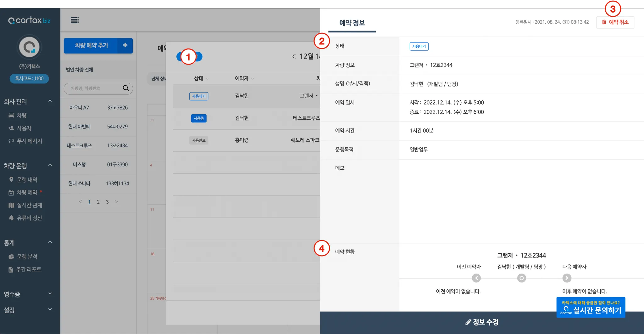Select the 현대 아반떼 54나0279 vehicle row
Image resolution: width=644 pixels, height=334 pixels.
pyautogui.click(x=98, y=127)
